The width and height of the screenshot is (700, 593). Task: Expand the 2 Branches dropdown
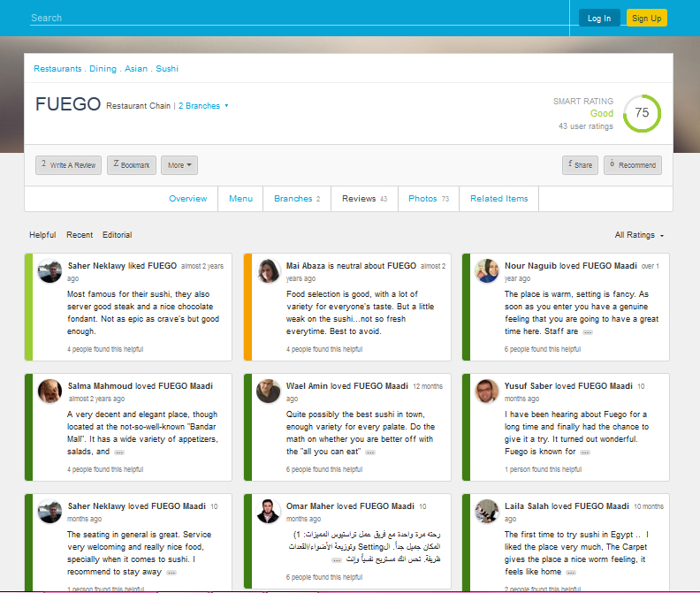[203, 106]
